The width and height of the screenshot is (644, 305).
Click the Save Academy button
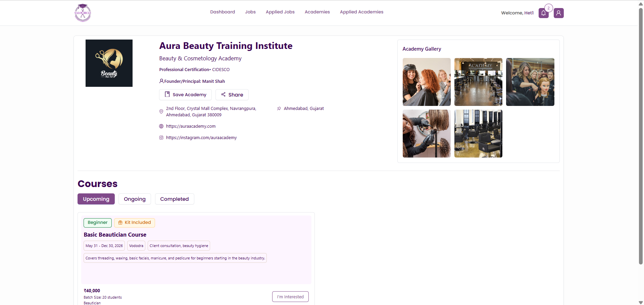coord(185,95)
